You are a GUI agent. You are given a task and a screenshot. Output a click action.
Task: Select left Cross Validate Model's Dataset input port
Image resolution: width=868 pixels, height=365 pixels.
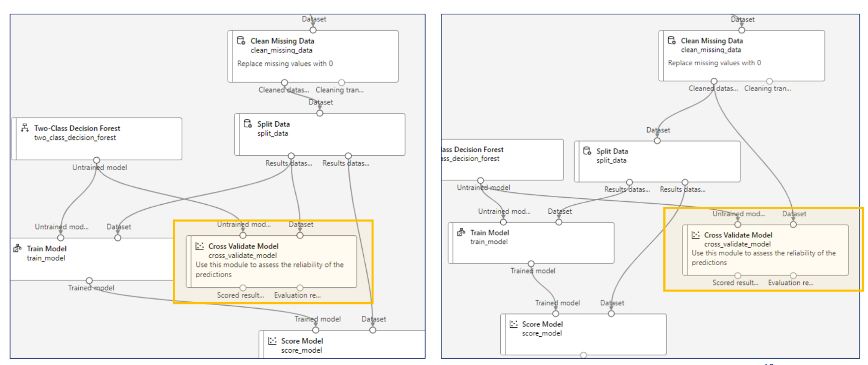300,235
